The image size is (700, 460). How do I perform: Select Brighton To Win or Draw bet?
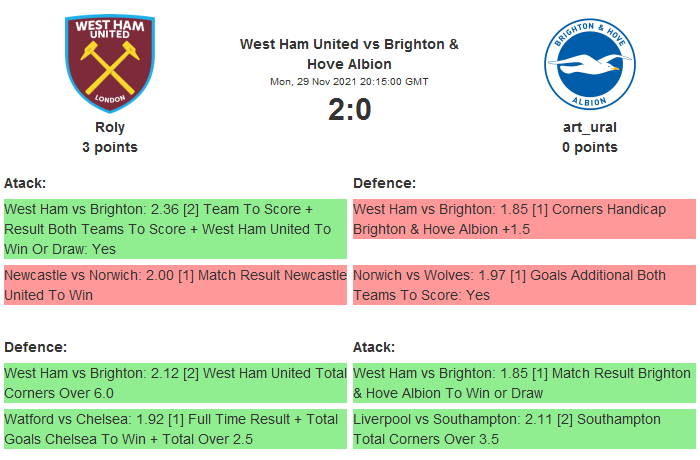[523, 382]
